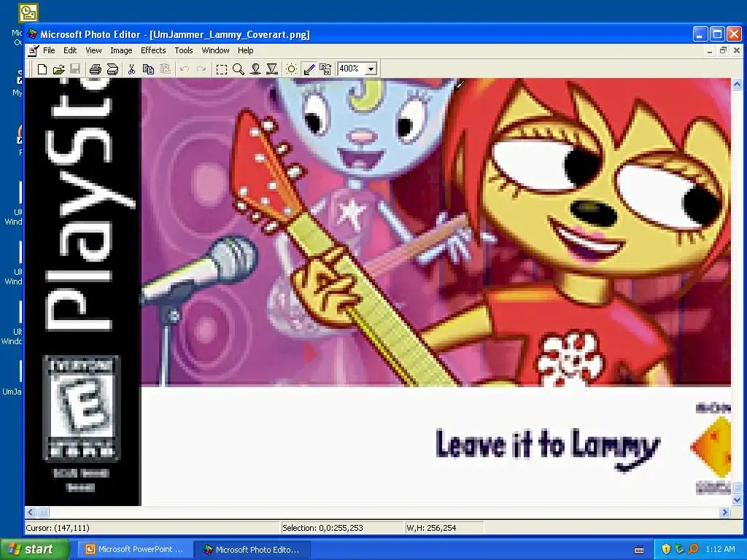This screenshot has height=560, width=747.
Task: Open the Effects menu
Action: [x=153, y=50]
